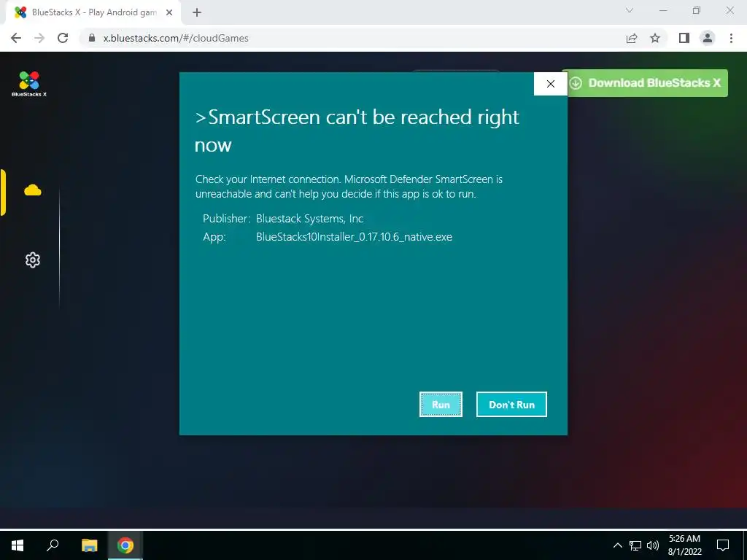747x560 pixels.
Task: Click the publisher text Bluestack Systems, Inc
Action: click(309, 219)
